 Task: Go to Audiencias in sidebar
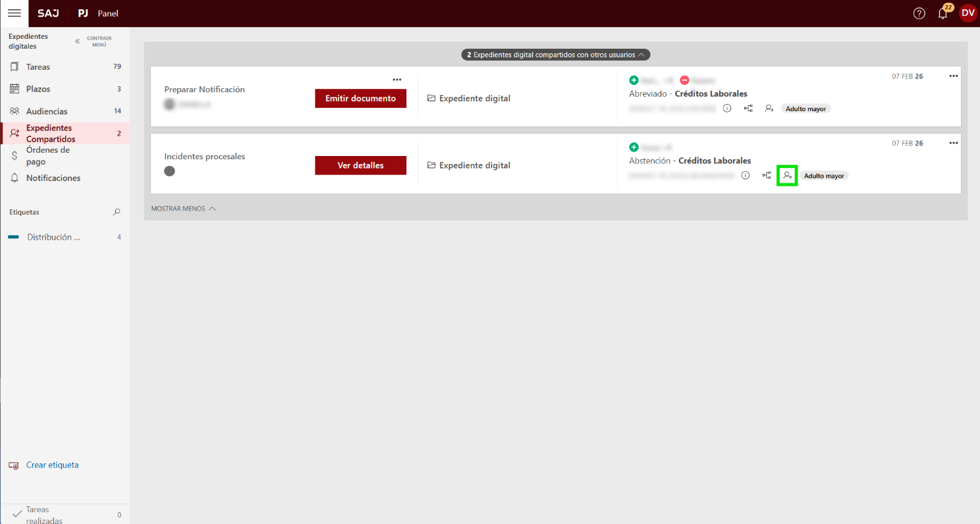point(46,111)
